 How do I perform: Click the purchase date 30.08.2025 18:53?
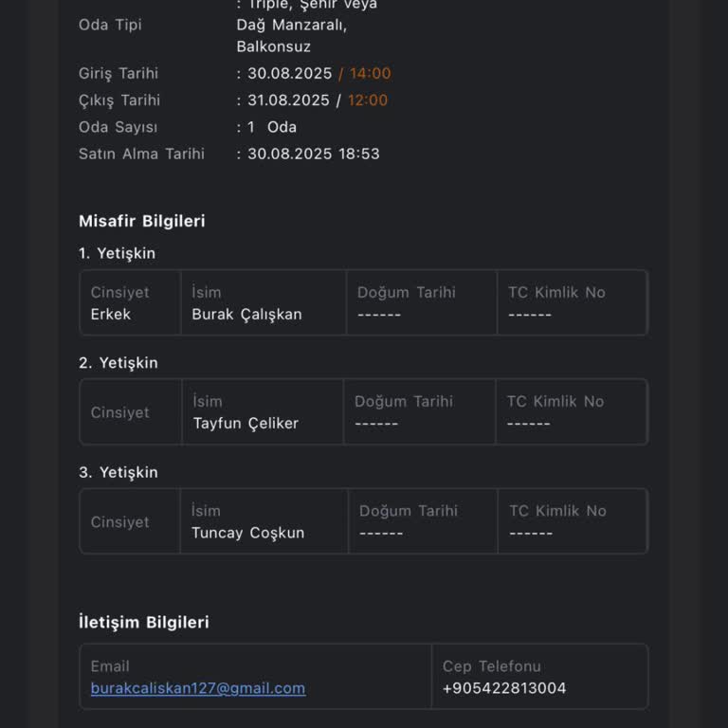coord(314,154)
